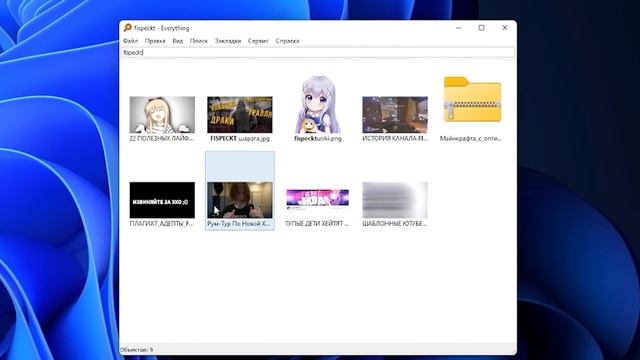This screenshot has height=360, width=640.
Task: Maximize the Everything window
Action: pos(482,28)
